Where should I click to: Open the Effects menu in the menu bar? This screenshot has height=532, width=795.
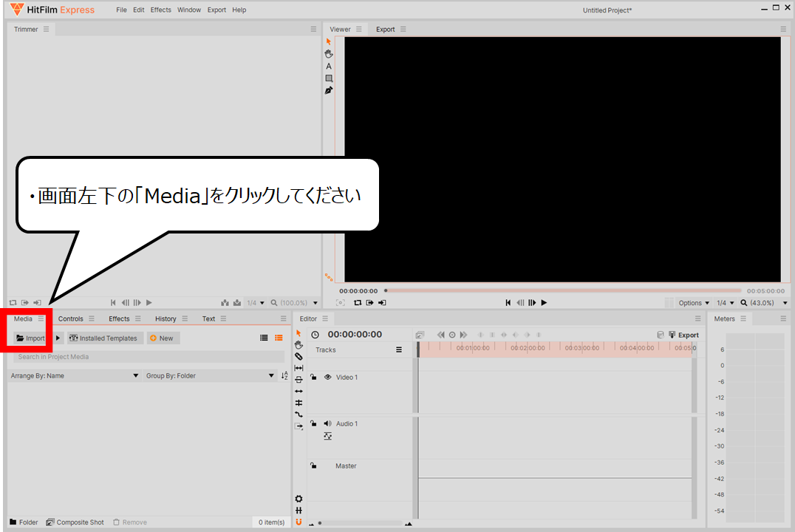click(161, 10)
